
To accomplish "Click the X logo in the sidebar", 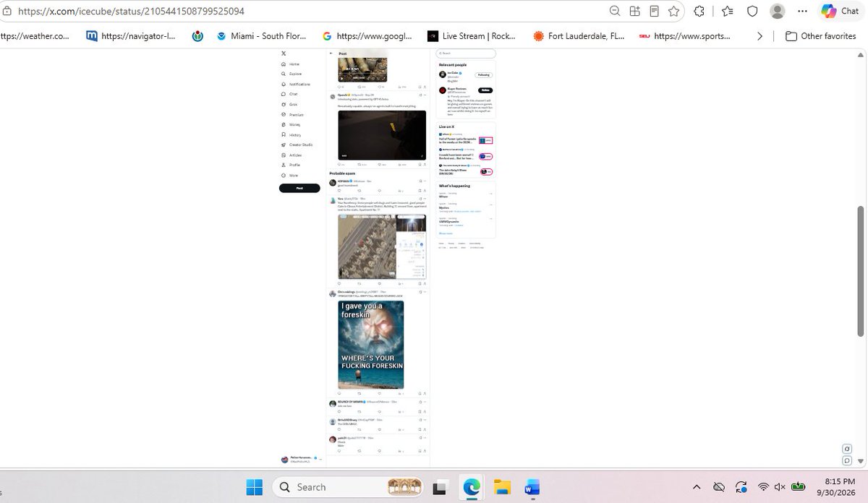I will point(284,53).
